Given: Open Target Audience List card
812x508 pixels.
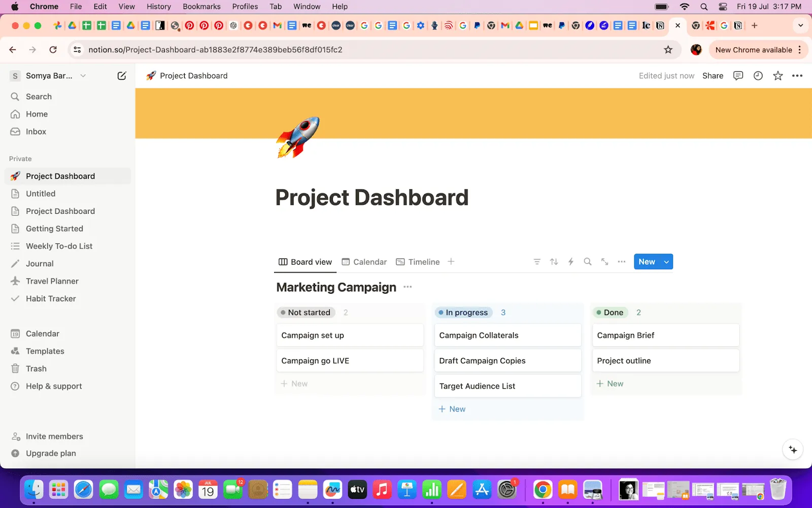Looking at the screenshot, I should click(x=508, y=386).
